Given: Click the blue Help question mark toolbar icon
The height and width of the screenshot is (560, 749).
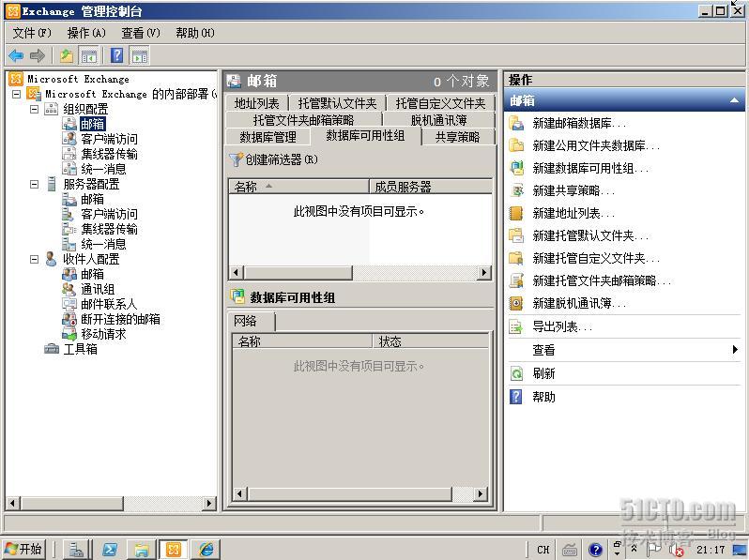Looking at the screenshot, I should click(x=117, y=56).
